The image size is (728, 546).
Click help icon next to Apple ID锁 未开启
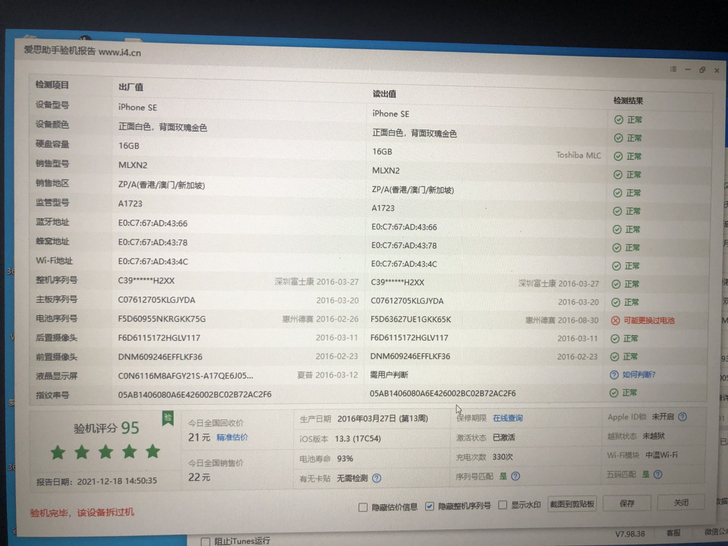(682, 417)
